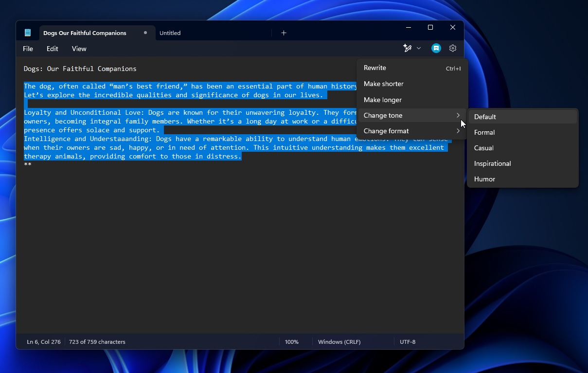Click the ** line at text end
Viewport: 588px width, 373px height.
(28, 165)
